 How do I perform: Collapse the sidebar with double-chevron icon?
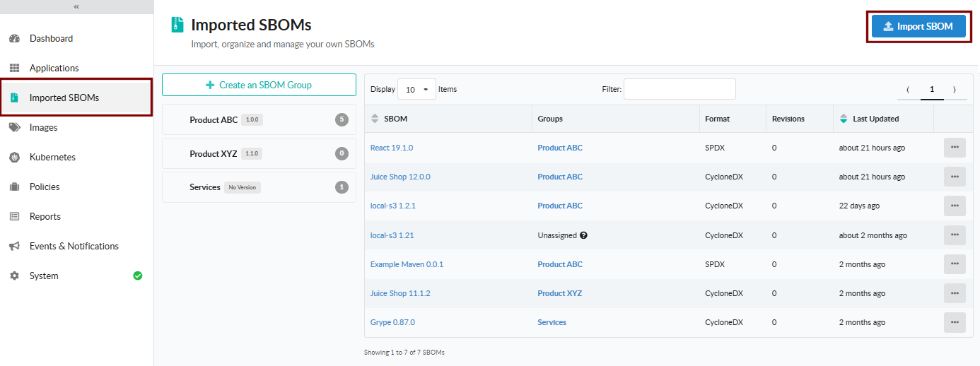76,7
